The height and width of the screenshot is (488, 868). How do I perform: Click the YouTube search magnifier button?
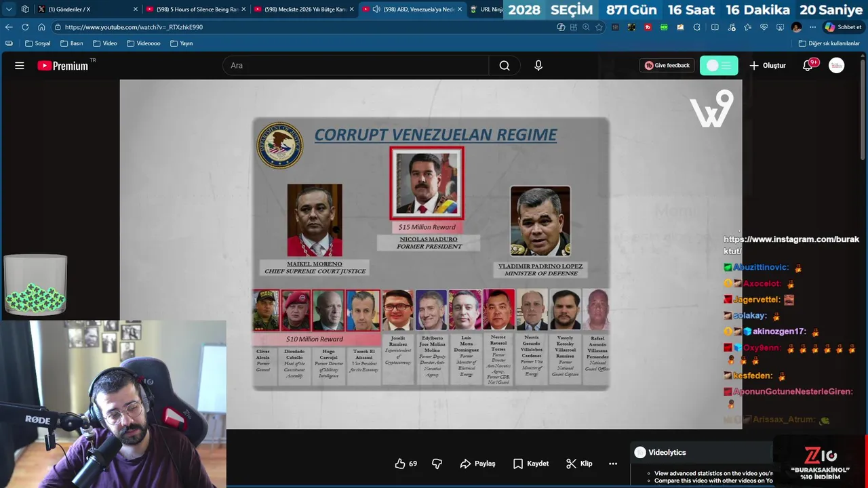coord(505,66)
